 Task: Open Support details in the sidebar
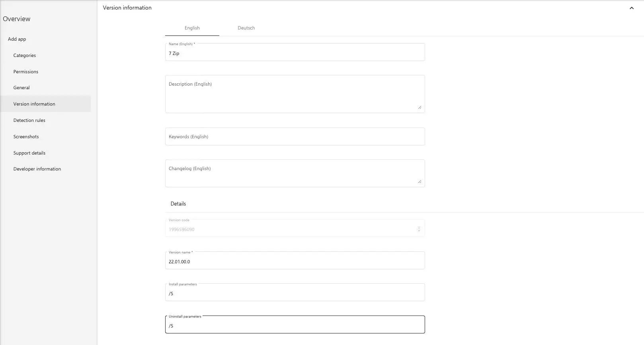pyautogui.click(x=29, y=153)
